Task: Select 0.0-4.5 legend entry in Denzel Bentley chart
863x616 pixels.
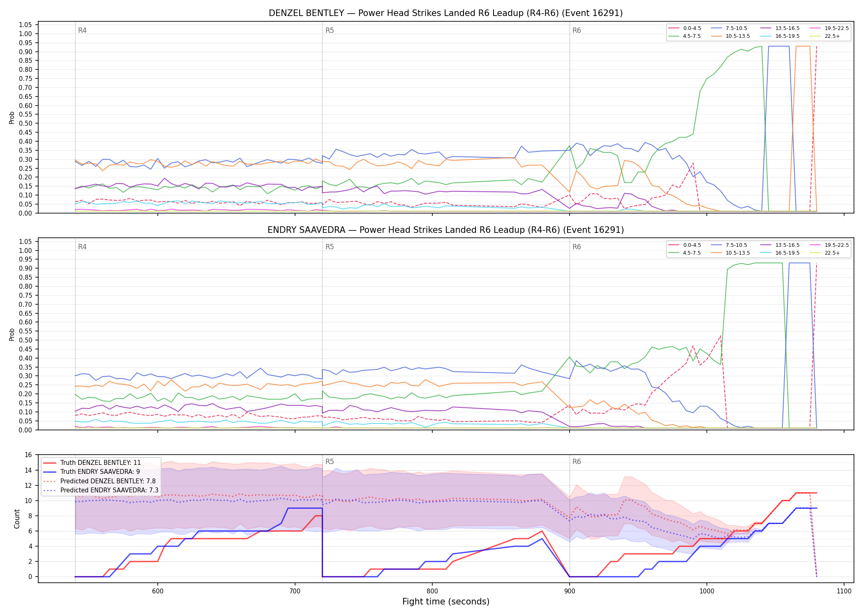Action: (x=685, y=28)
